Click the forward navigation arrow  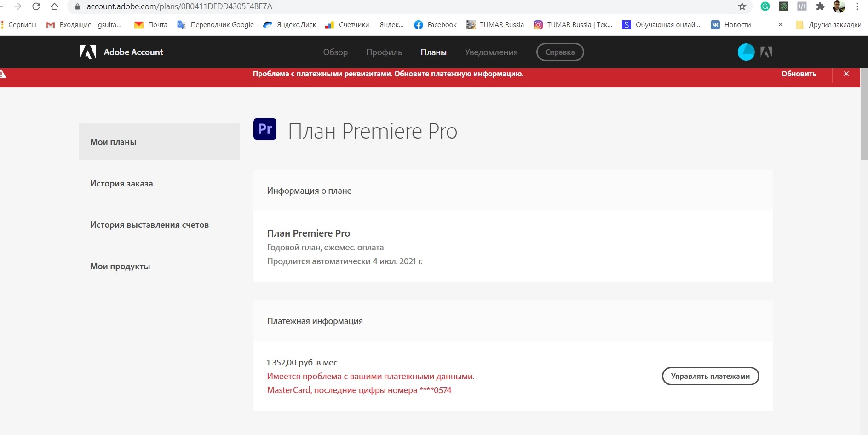point(18,6)
